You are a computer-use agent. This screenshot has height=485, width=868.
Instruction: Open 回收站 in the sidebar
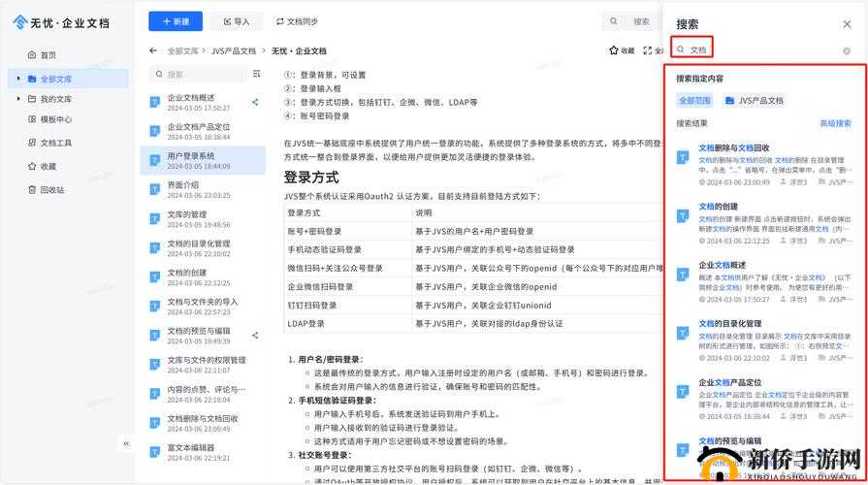52,189
